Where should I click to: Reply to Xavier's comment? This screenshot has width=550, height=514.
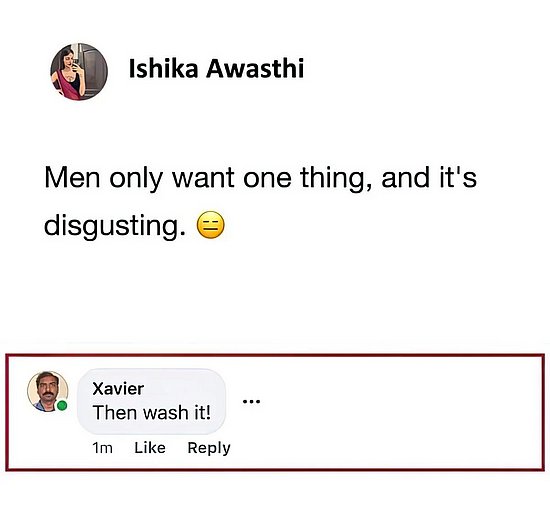point(209,448)
